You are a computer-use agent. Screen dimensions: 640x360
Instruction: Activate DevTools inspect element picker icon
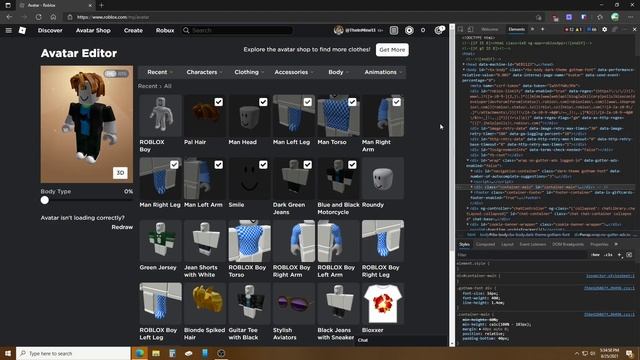tap(460, 29)
